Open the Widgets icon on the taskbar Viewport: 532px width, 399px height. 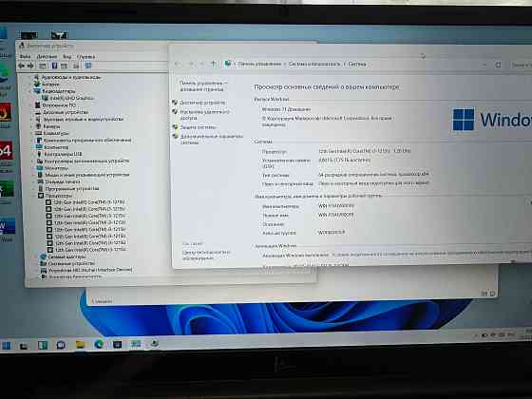click(x=43, y=346)
